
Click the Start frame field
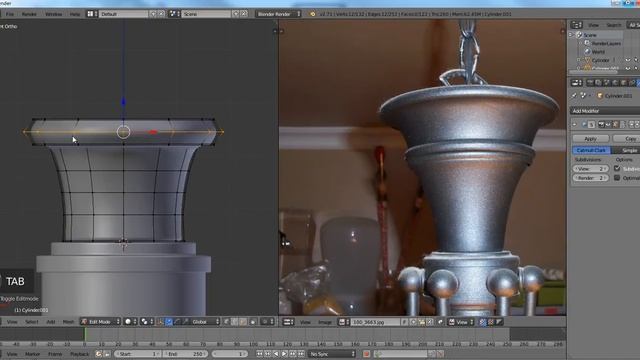[x=137, y=354]
